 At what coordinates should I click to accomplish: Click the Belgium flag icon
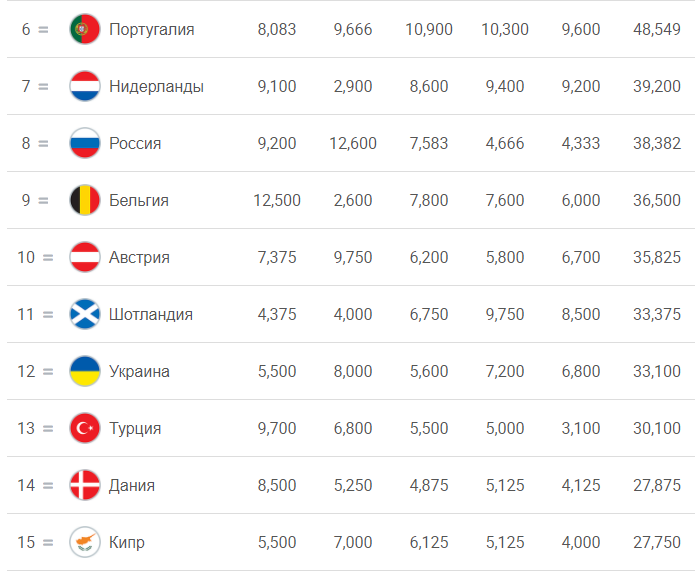[85, 201]
